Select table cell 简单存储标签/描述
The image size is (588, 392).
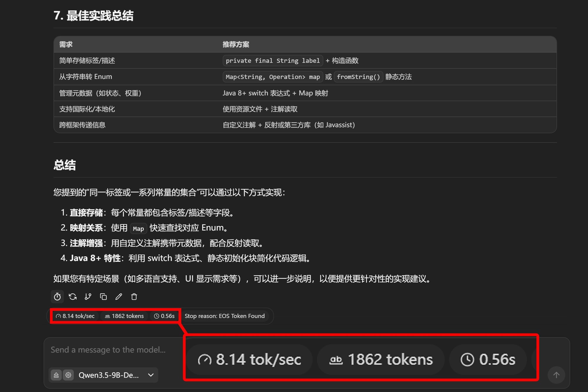87,61
